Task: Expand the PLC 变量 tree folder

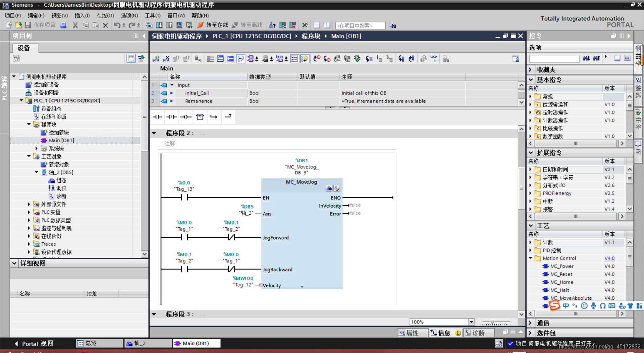Action: click(x=29, y=212)
